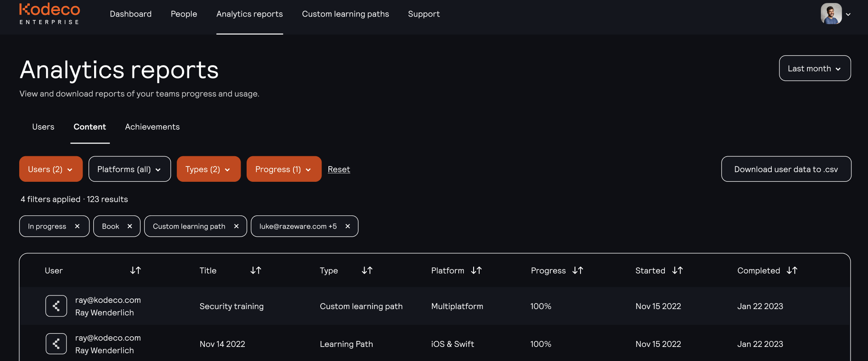Open the Last month date range dropdown
The image size is (868, 361).
click(x=815, y=68)
